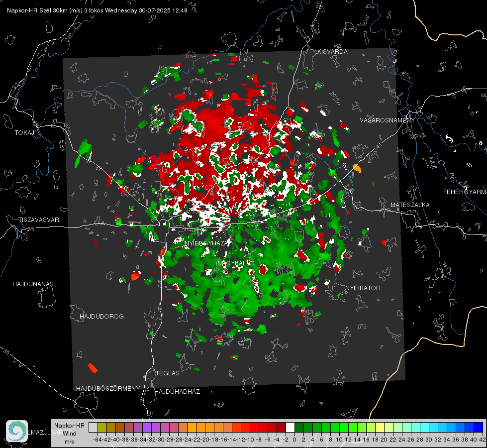Click the HAJDÚHADHÁZ city label

[x=177, y=392]
